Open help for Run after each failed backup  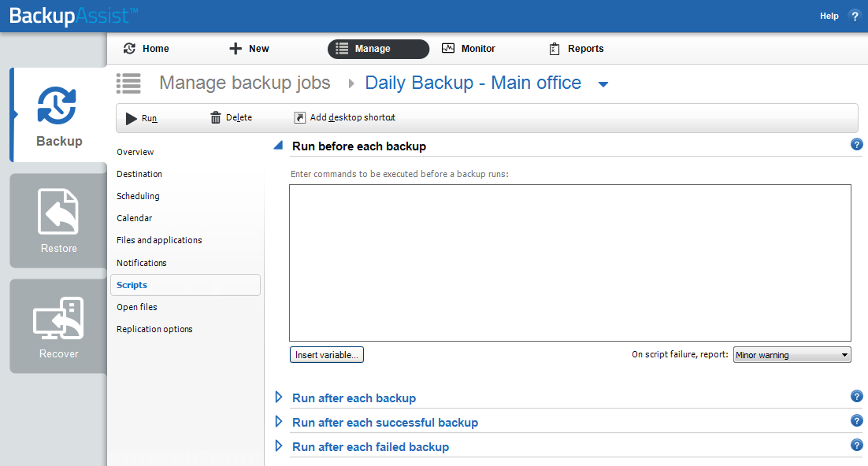857,446
